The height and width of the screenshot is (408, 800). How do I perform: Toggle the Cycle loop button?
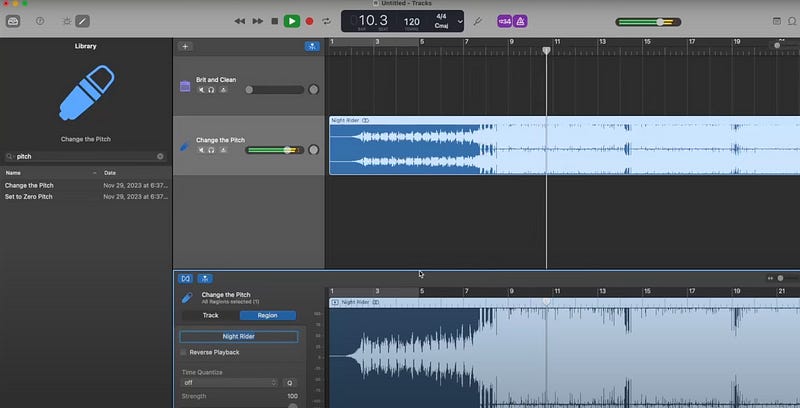coord(326,20)
